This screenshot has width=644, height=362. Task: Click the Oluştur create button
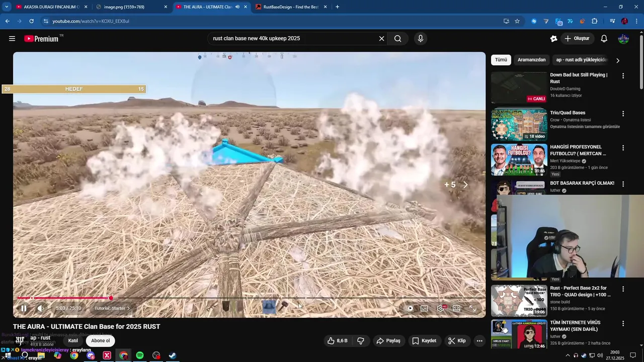coord(577,39)
